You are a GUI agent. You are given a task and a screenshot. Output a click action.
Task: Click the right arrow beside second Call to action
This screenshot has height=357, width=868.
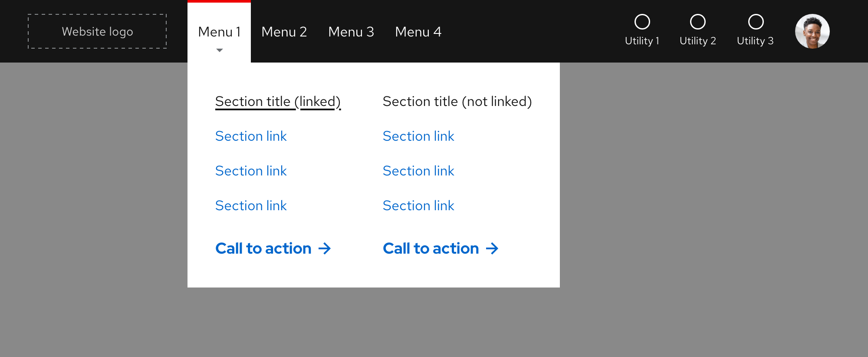[x=492, y=248]
